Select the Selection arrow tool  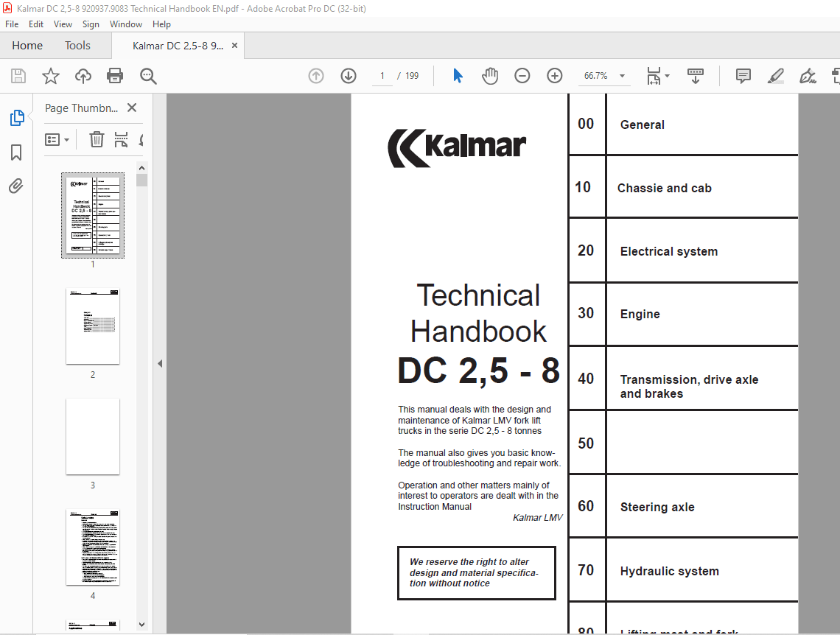(x=457, y=75)
